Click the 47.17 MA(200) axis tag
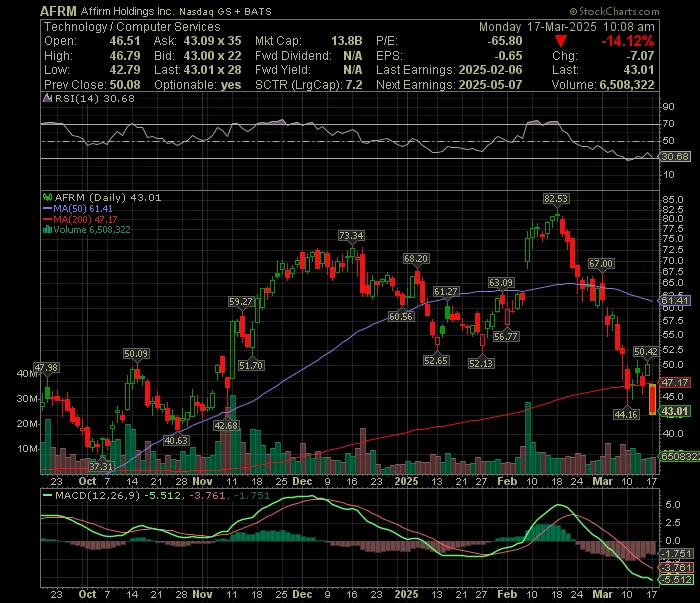700x603 pixels. 675,383
